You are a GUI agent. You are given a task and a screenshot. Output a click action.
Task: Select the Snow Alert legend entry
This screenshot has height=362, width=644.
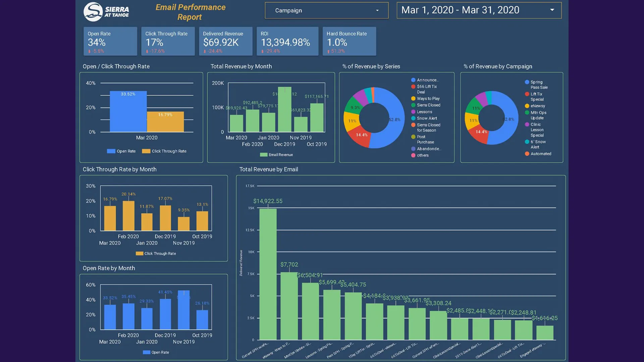coord(424,118)
